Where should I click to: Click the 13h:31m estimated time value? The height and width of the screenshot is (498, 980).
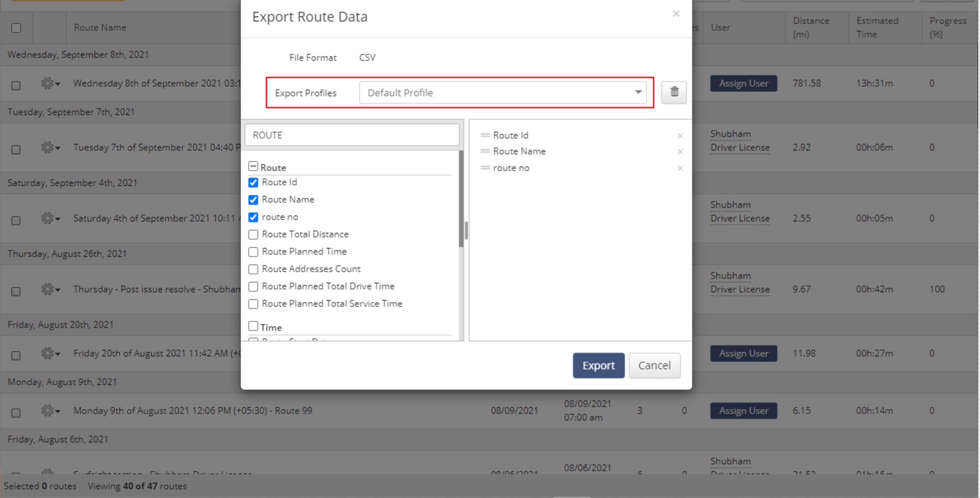pos(874,83)
